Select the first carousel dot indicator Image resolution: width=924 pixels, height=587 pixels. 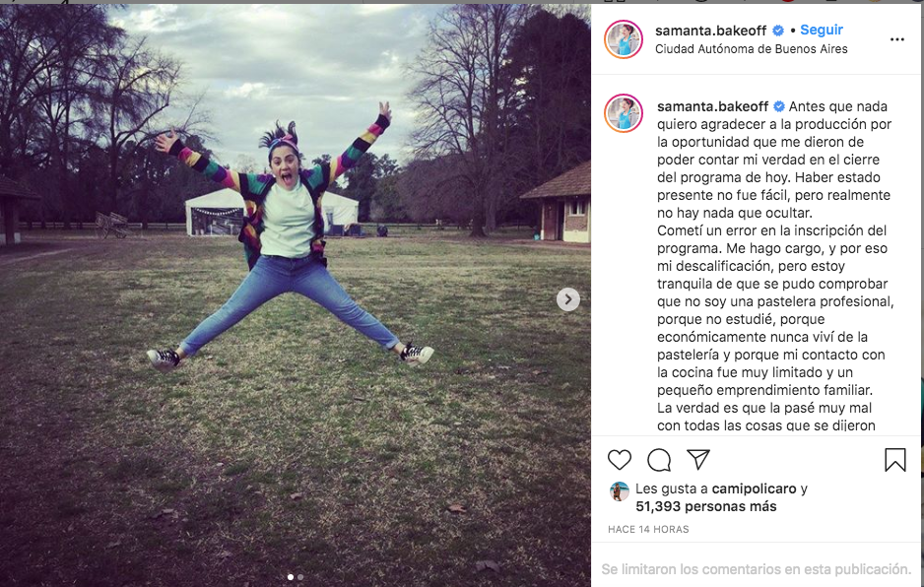click(291, 577)
